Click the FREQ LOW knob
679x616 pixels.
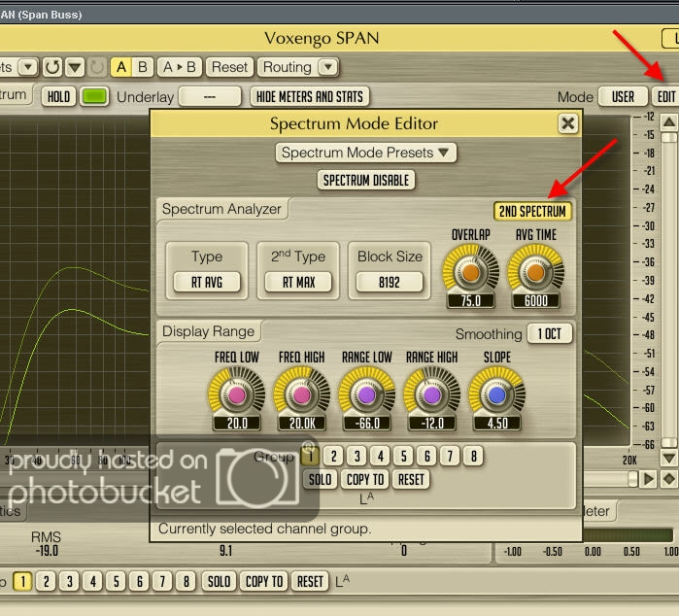[x=236, y=394]
